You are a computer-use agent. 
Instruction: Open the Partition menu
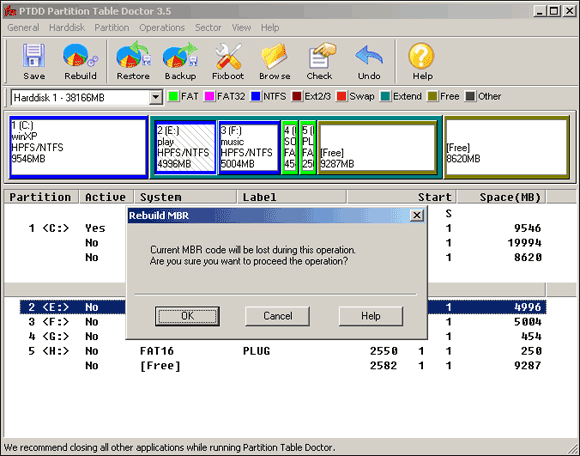[112, 28]
